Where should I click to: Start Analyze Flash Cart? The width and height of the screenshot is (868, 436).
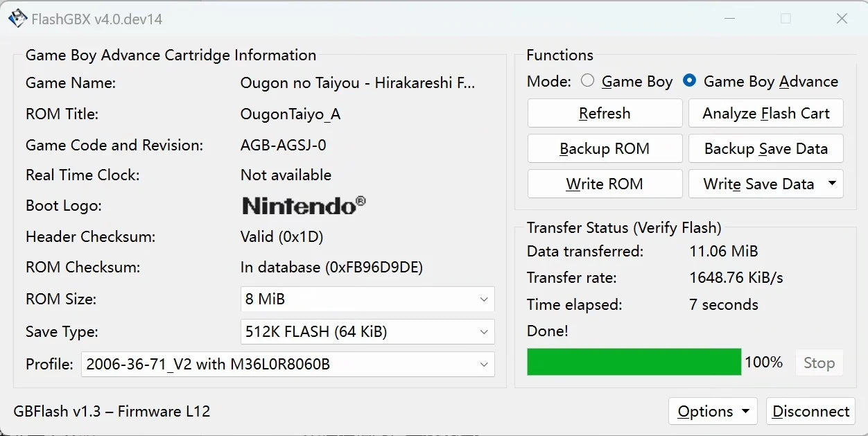click(x=765, y=113)
